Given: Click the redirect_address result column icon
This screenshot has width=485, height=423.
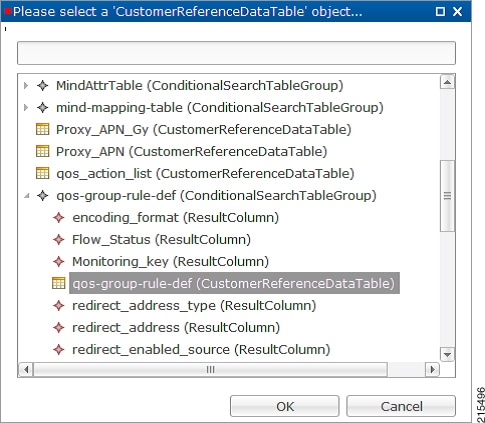Looking at the screenshot, I should (x=59, y=327).
